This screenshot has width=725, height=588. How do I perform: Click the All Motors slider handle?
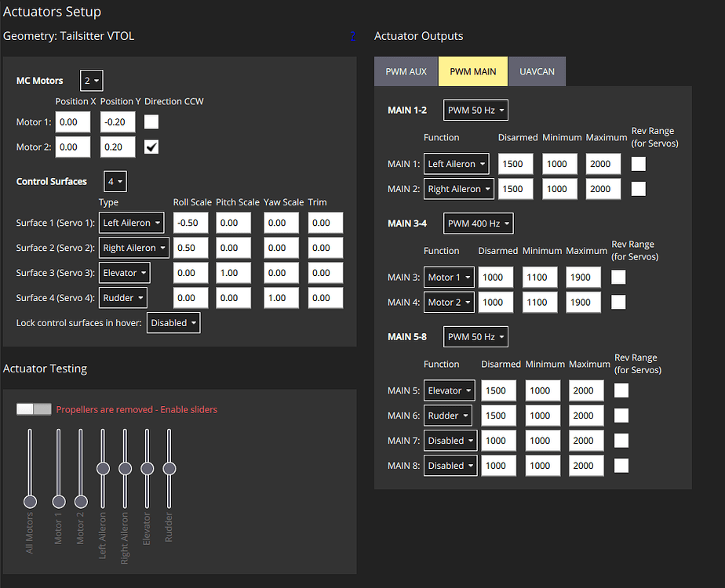[x=30, y=502]
